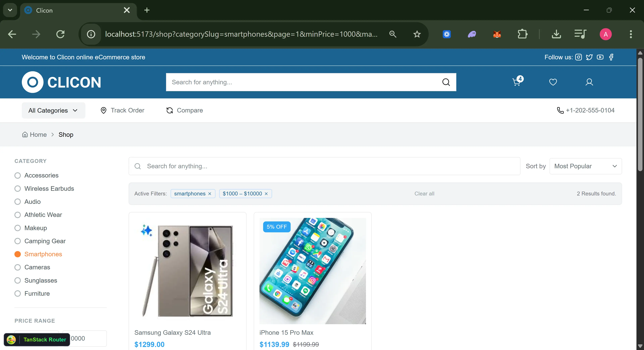Select the Camping Gear category
644x350 pixels.
(40, 241)
